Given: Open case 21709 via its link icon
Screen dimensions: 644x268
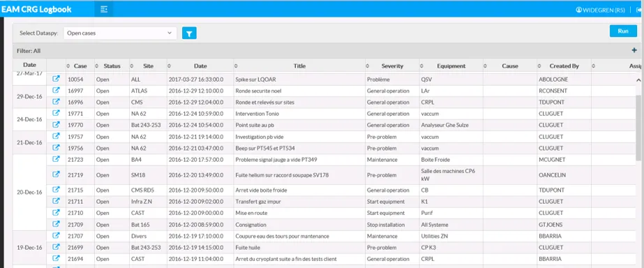Looking at the screenshot, I should [x=57, y=224].
